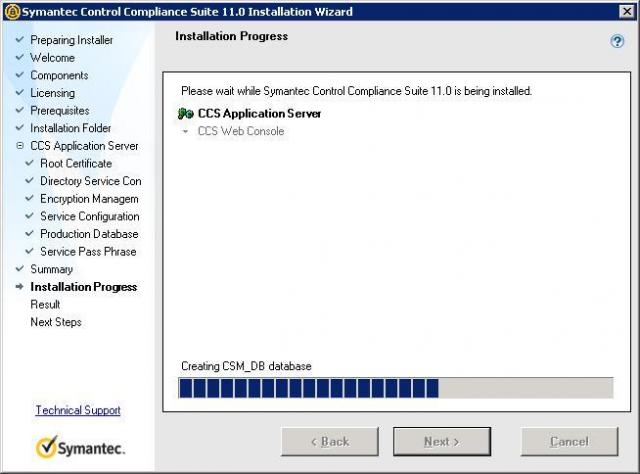Select the Components step
This screenshot has height=474, width=640.
[x=59, y=76]
